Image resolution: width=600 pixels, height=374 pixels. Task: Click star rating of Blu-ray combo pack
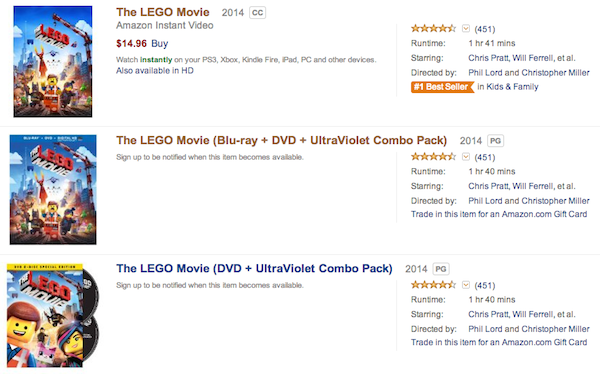433,157
